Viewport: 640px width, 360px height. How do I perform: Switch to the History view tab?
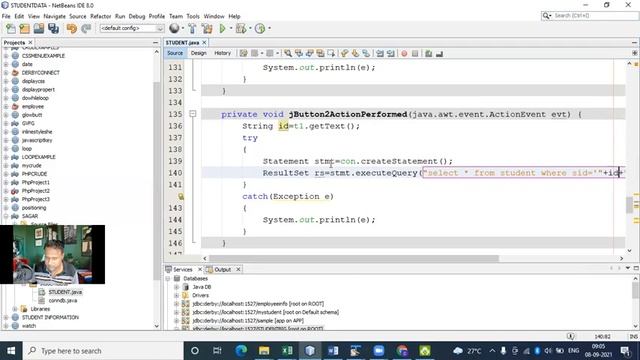coord(222,53)
